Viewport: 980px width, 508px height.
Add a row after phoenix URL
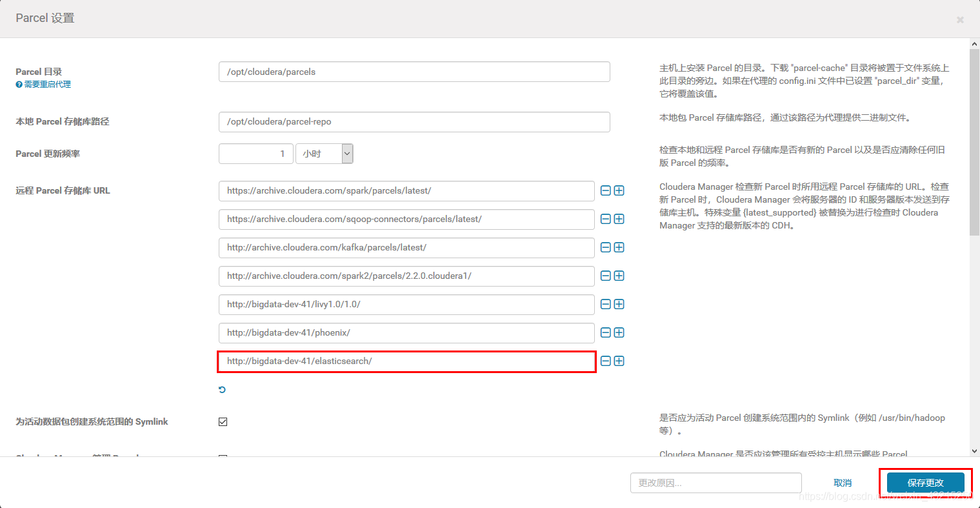click(619, 332)
